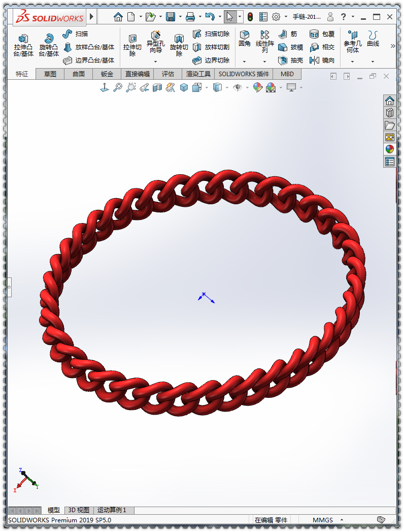Select 3D Views (3D 视图) bottom tab
404x532 pixels.
coord(79,510)
